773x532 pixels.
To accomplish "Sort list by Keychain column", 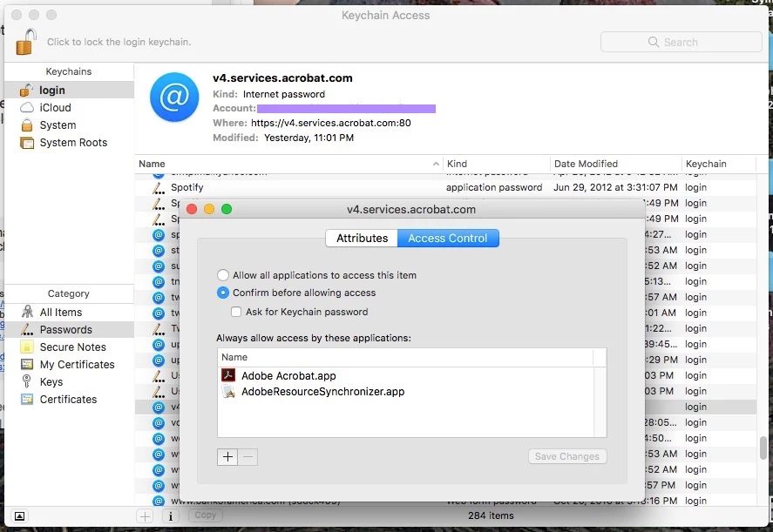I will [x=719, y=164].
